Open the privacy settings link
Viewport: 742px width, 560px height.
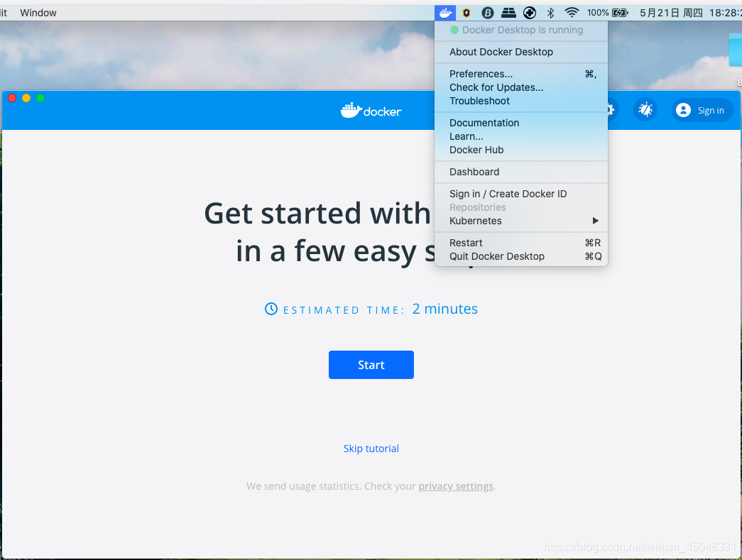(456, 486)
